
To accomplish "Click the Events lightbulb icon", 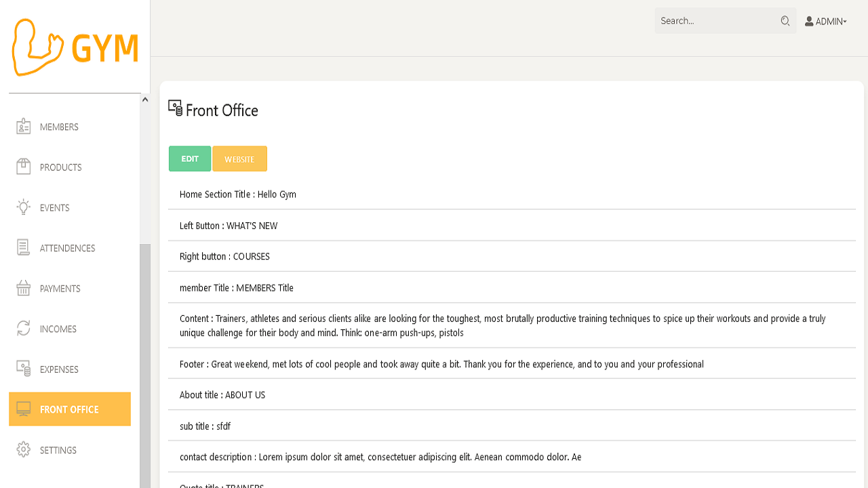I will point(23,207).
